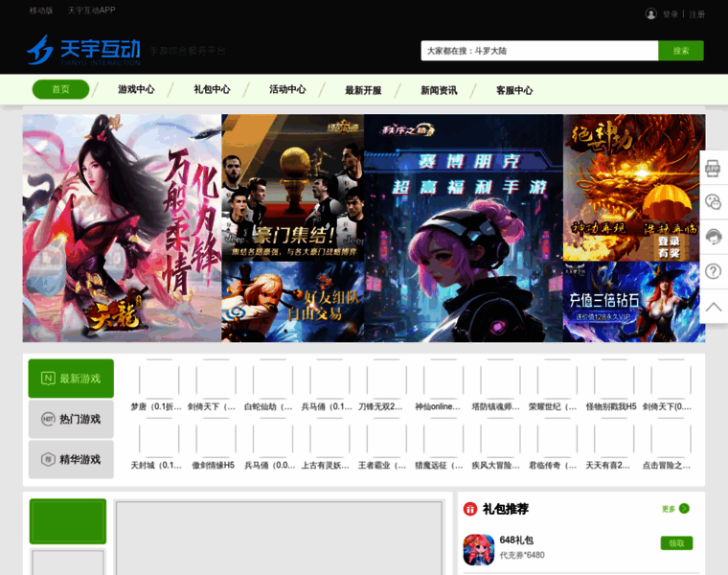Go to 活动中心 in navigation
Image resolution: width=728 pixels, height=575 pixels.
coord(287,89)
